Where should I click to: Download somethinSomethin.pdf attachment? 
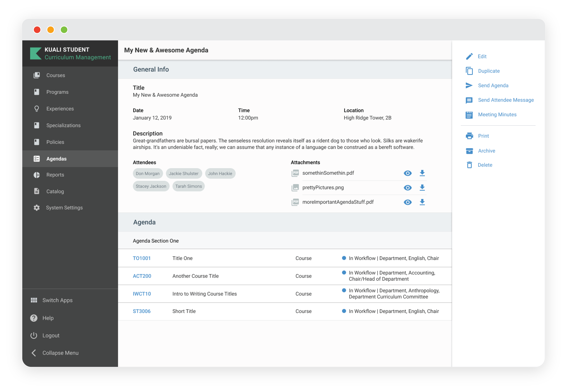pos(422,173)
